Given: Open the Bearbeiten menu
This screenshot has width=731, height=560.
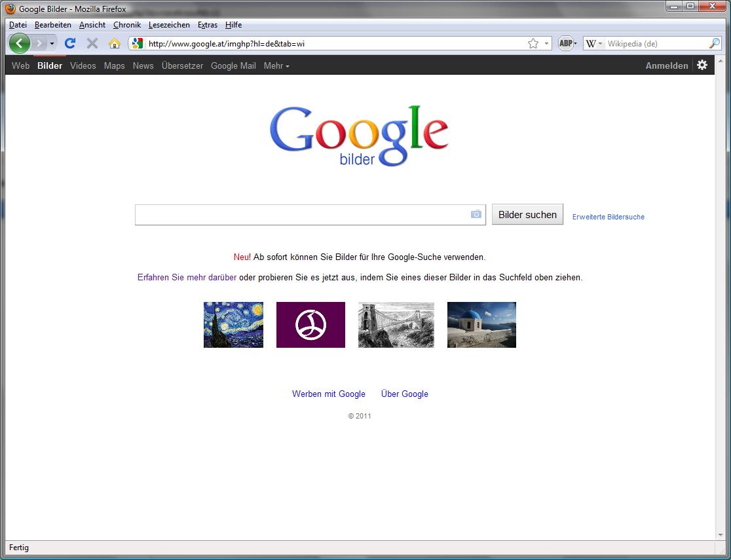Looking at the screenshot, I should pos(52,25).
